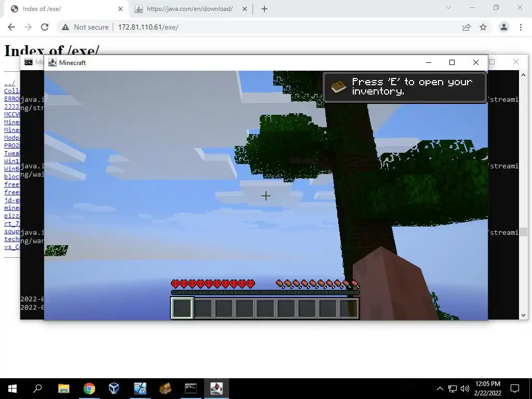This screenshot has width=532, height=399.
Task: Open Chrome's three-dot menu
Action: (x=521, y=27)
